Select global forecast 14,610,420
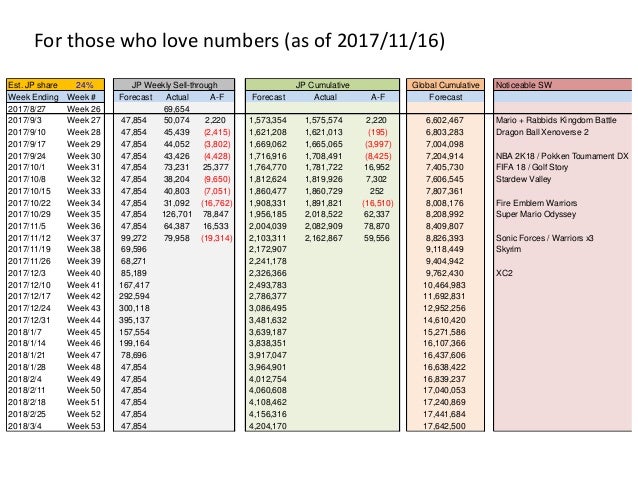The image size is (638, 479). click(444, 320)
